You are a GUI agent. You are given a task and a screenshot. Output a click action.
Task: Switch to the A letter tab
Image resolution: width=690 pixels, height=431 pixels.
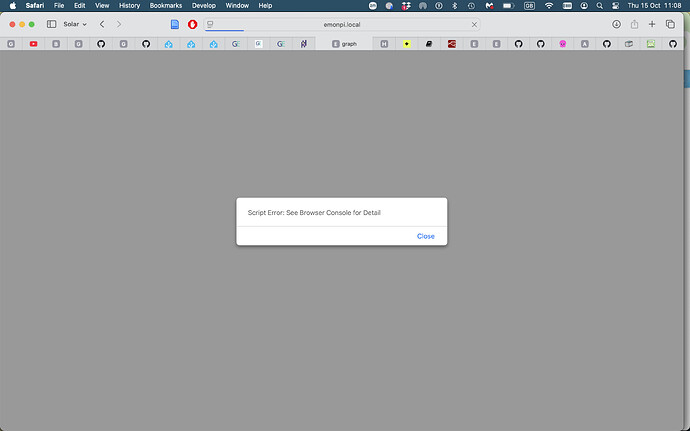tap(584, 44)
